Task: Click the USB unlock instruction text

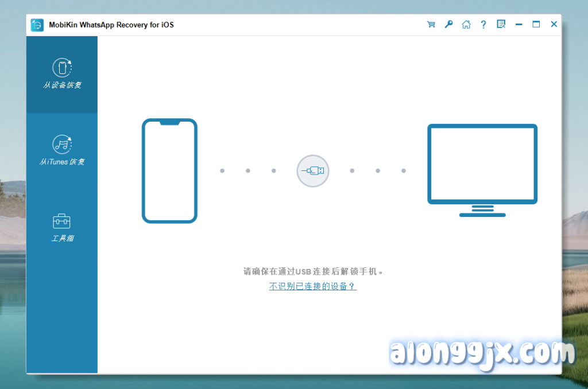Action: [313, 271]
